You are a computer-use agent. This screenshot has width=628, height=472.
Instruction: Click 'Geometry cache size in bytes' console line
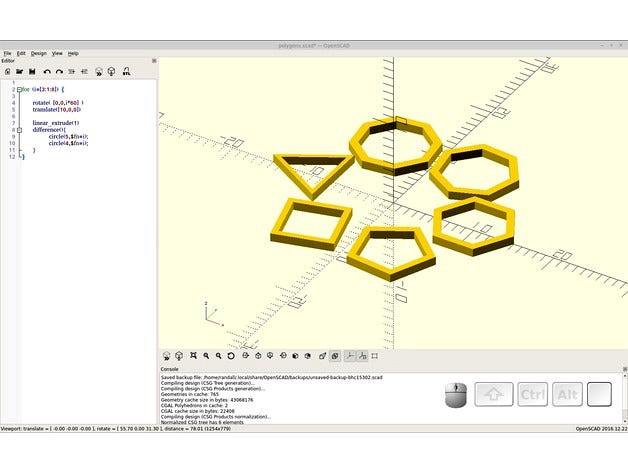(x=207, y=400)
